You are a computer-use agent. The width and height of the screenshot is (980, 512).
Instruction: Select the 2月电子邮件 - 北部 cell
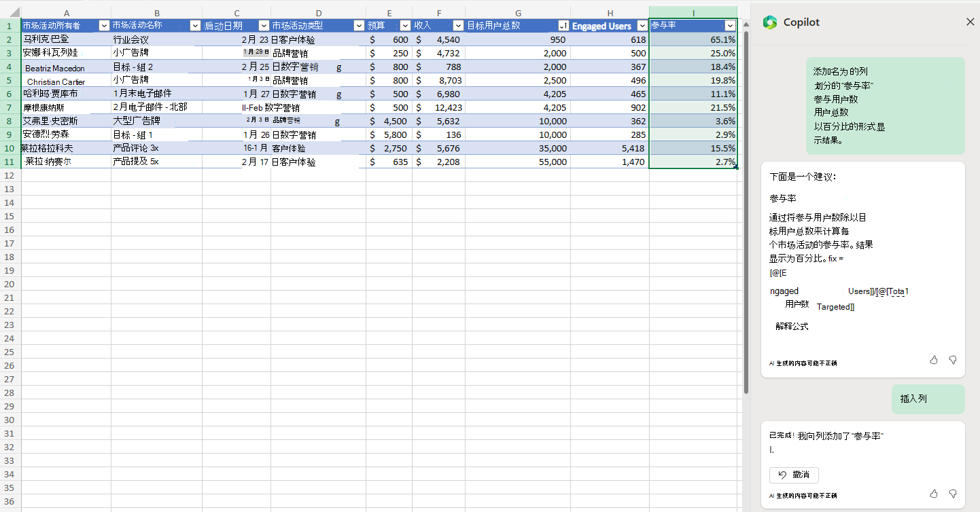point(156,107)
